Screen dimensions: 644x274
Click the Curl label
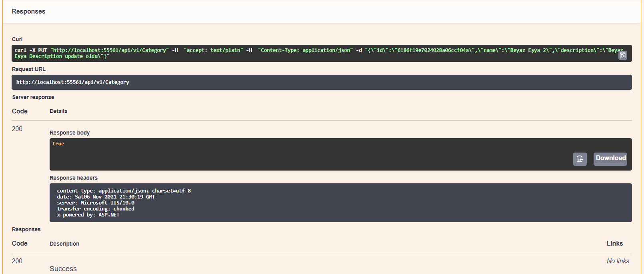pyautogui.click(x=17, y=39)
